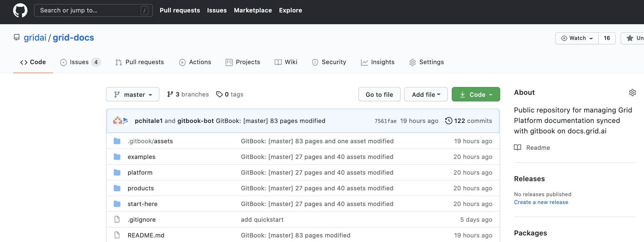
Task: View the 0 tags link
Action: pyautogui.click(x=230, y=94)
